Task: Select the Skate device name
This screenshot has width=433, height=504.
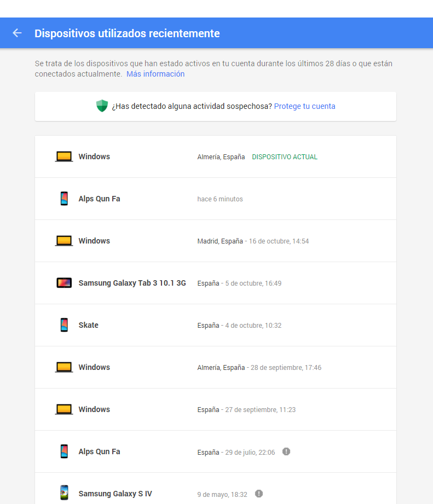Action: 88,325
